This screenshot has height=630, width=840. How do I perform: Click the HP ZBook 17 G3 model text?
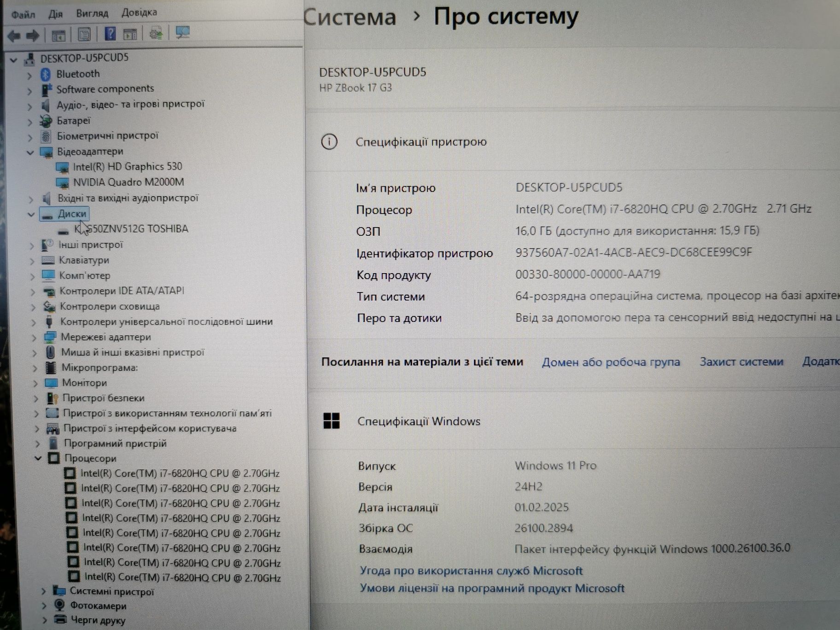[356, 87]
